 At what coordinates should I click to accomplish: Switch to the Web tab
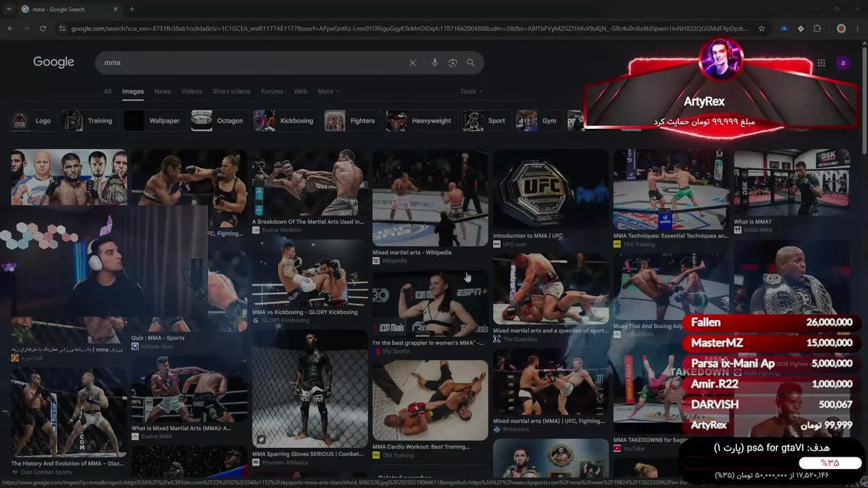pos(300,91)
